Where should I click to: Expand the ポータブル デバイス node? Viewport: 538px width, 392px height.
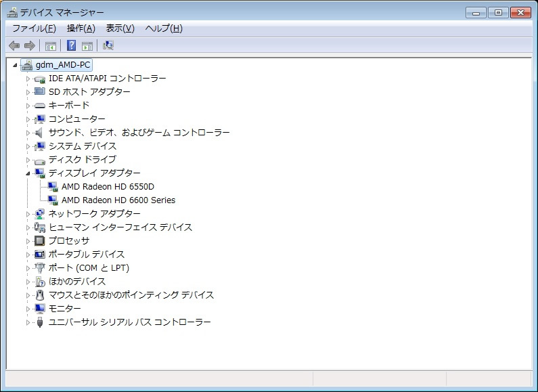[x=28, y=255]
